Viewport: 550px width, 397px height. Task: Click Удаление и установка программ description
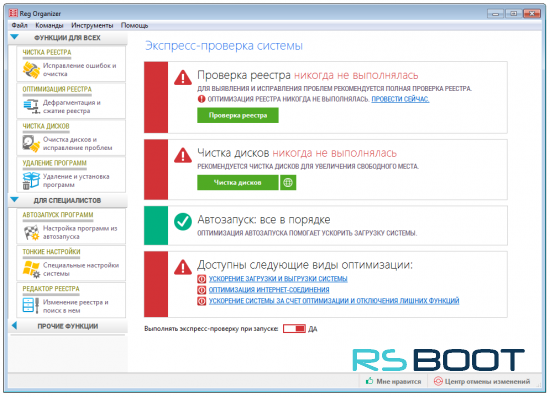pos(76,181)
